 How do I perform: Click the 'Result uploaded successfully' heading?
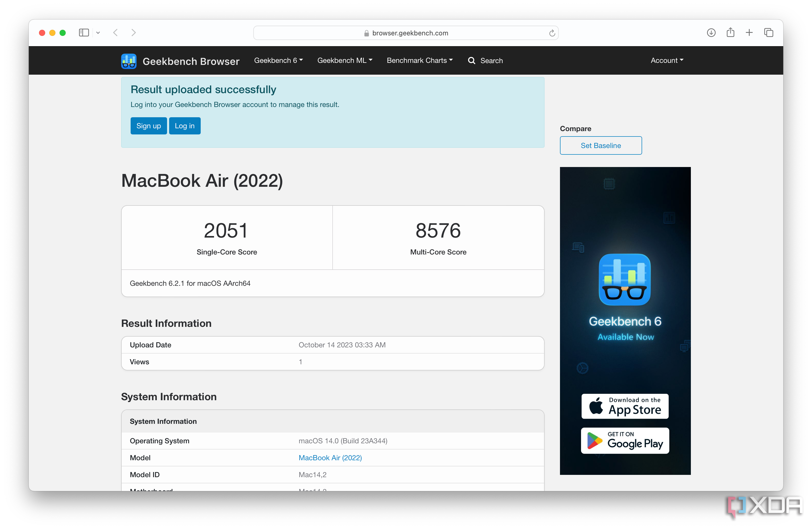203,89
